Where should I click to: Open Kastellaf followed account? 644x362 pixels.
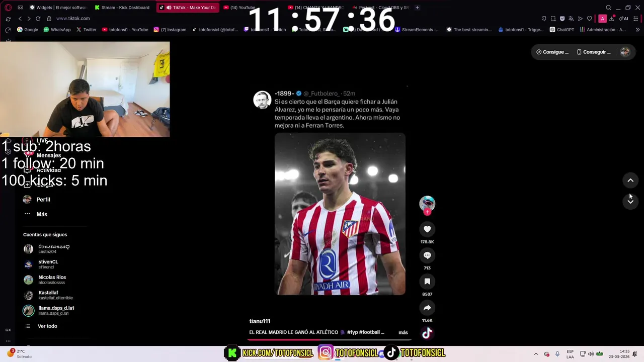click(x=48, y=295)
